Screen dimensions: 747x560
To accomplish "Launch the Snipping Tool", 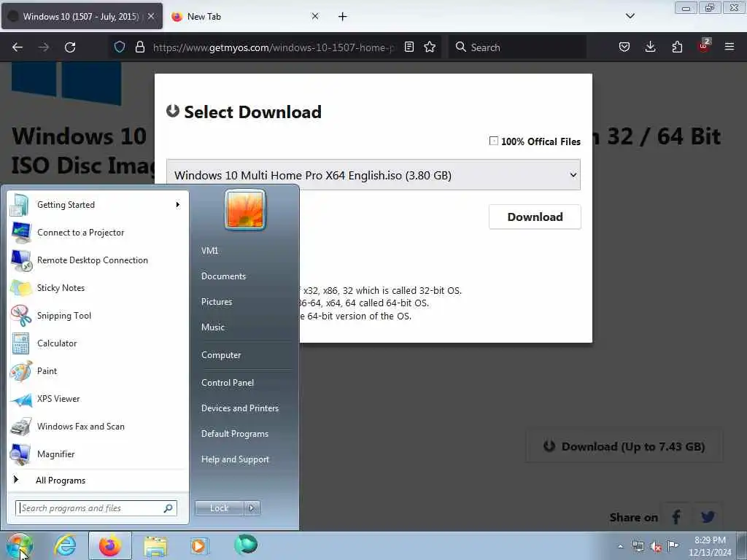I will tap(98, 315).
